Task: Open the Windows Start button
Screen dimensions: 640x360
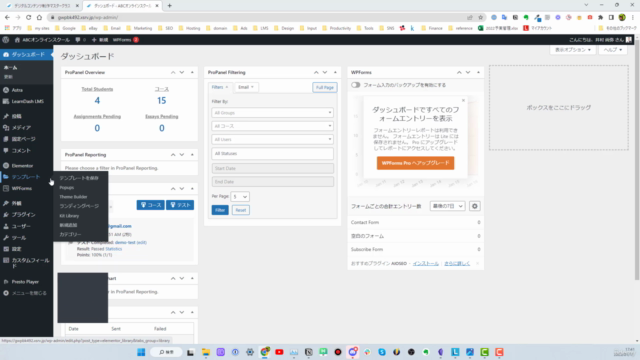Action: (141, 352)
